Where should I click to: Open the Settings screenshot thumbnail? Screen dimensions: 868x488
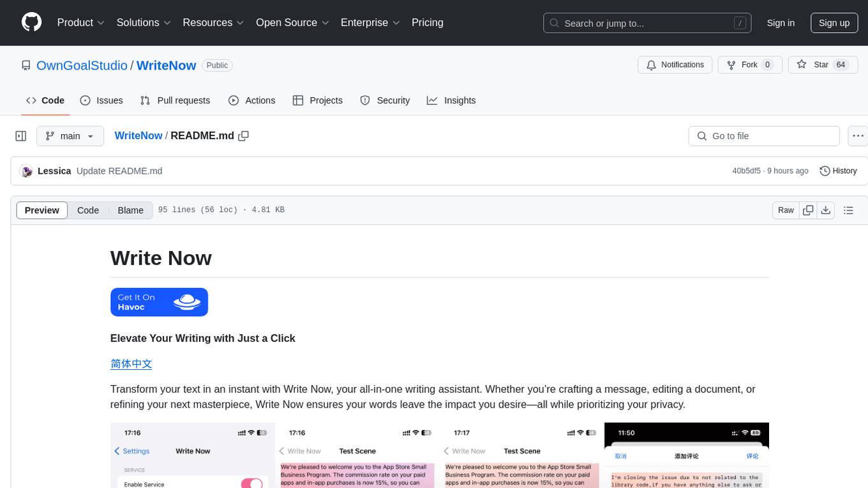point(193,455)
